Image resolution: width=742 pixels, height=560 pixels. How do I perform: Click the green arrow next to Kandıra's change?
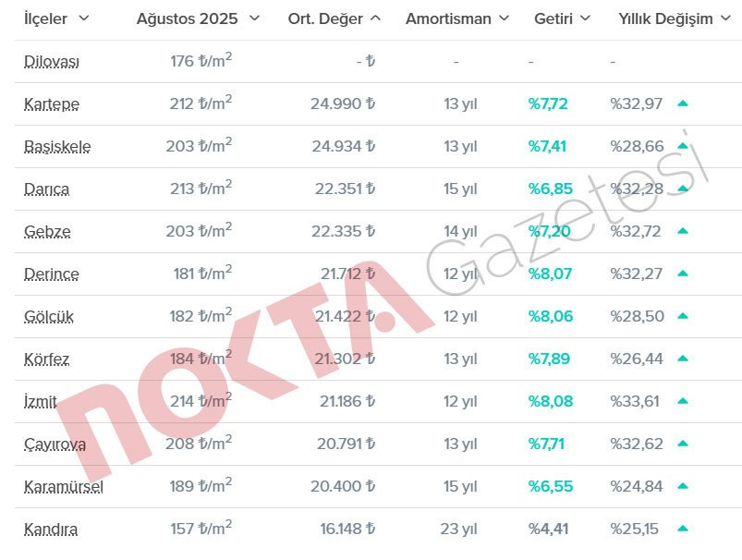coord(682,530)
